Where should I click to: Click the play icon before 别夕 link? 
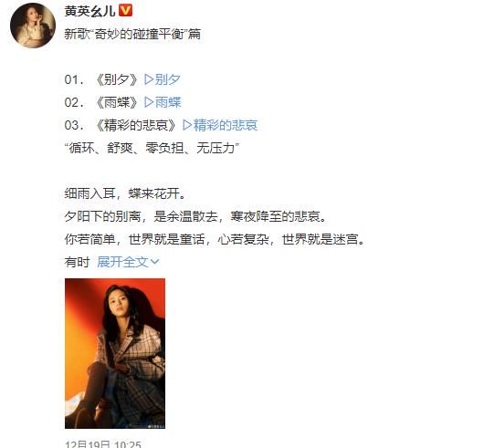149,79
